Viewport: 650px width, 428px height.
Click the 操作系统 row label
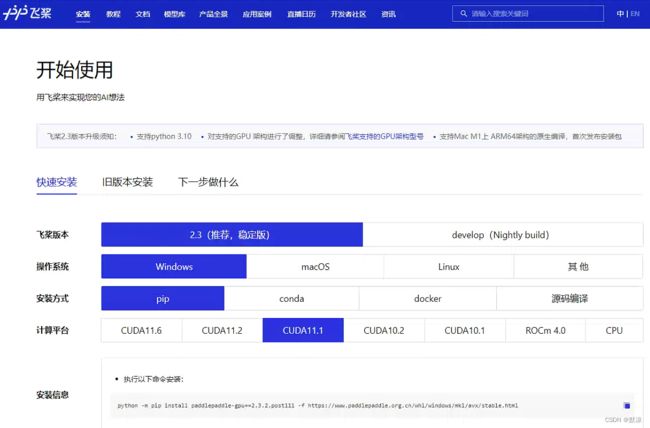(52, 267)
